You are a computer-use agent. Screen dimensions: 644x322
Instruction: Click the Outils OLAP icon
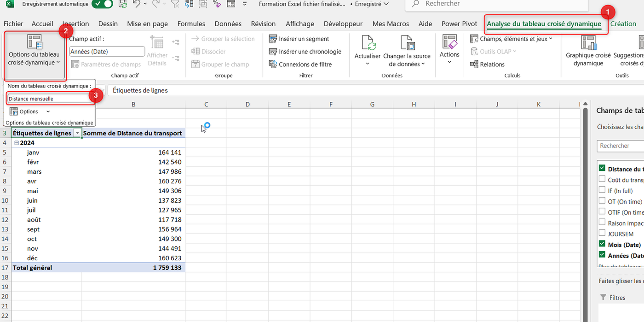point(474,52)
